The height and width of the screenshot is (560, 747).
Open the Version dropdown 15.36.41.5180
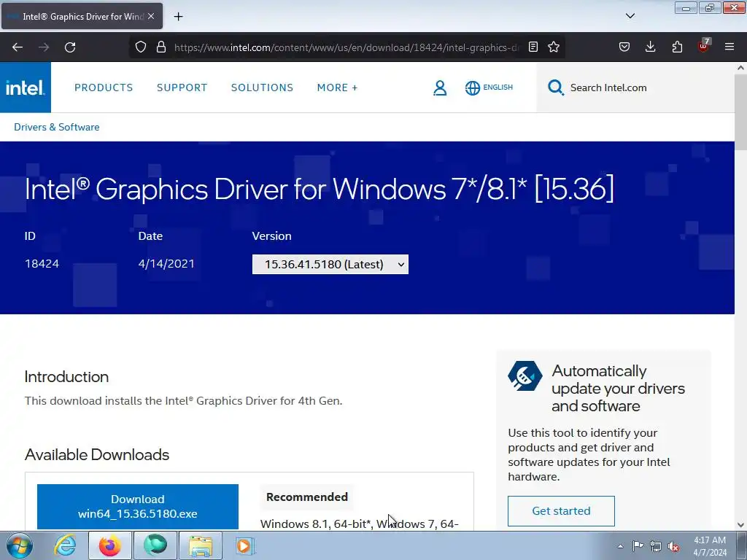click(x=330, y=264)
